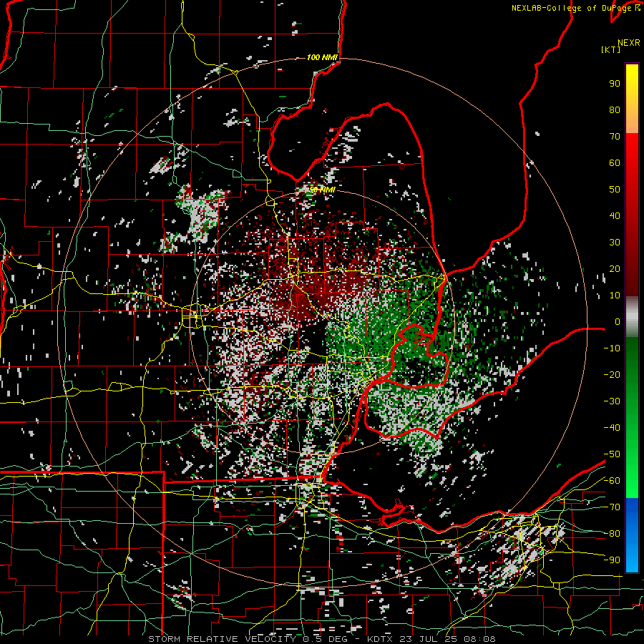The image size is (644, 644).
Task: Select the 100 NMI range ring label
Action: point(322,57)
